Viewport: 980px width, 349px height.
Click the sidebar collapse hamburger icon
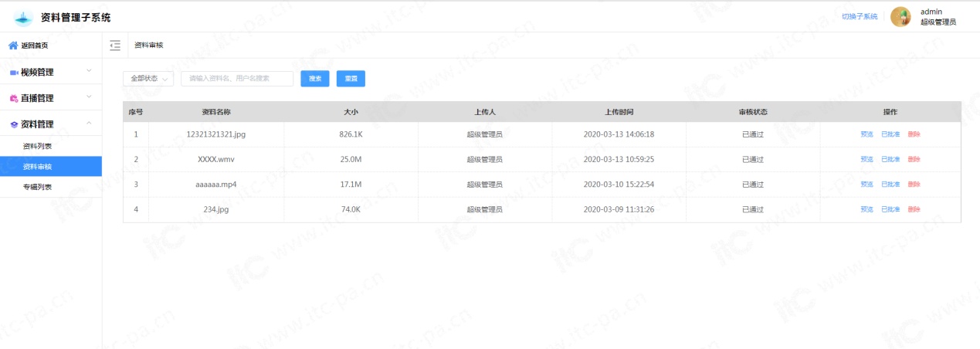click(x=115, y=46)
